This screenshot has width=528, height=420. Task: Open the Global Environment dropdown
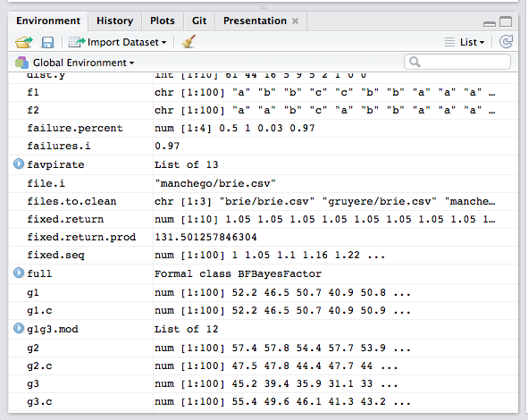pyautogui.click(x=83, y=63)
